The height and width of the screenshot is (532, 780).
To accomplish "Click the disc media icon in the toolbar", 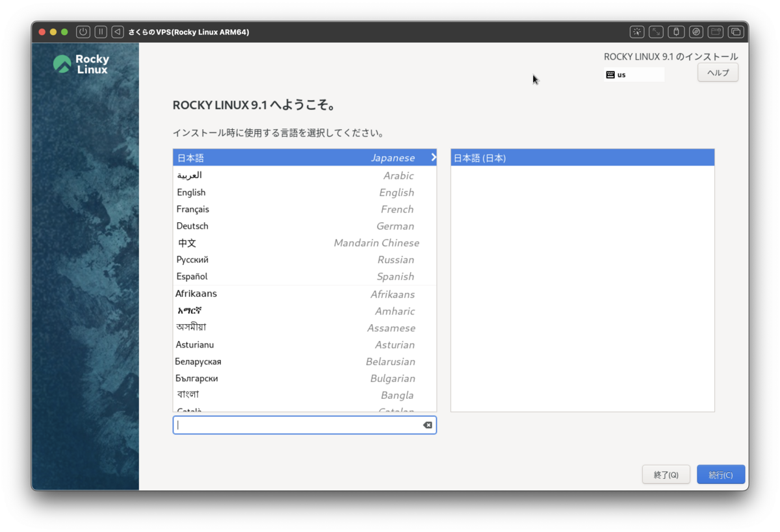I will pyautogui.click(x=695, y=31).
